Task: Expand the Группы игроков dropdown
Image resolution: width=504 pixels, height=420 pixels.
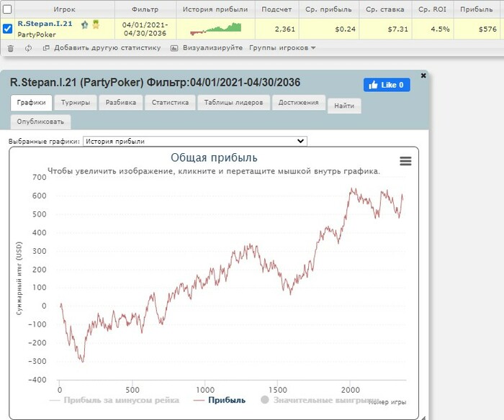Action: point(282,48)
